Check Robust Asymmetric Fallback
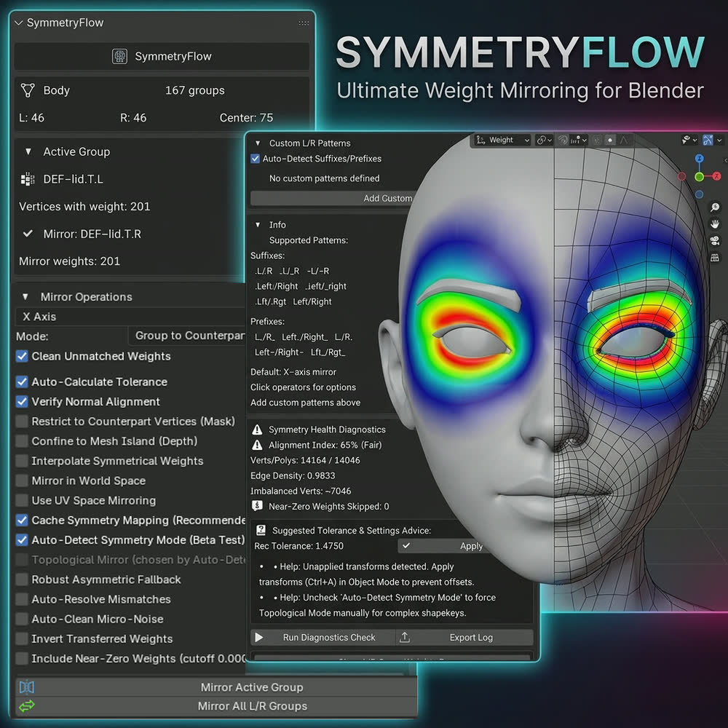This screenshot has width=728, height=728. [22, 579]
